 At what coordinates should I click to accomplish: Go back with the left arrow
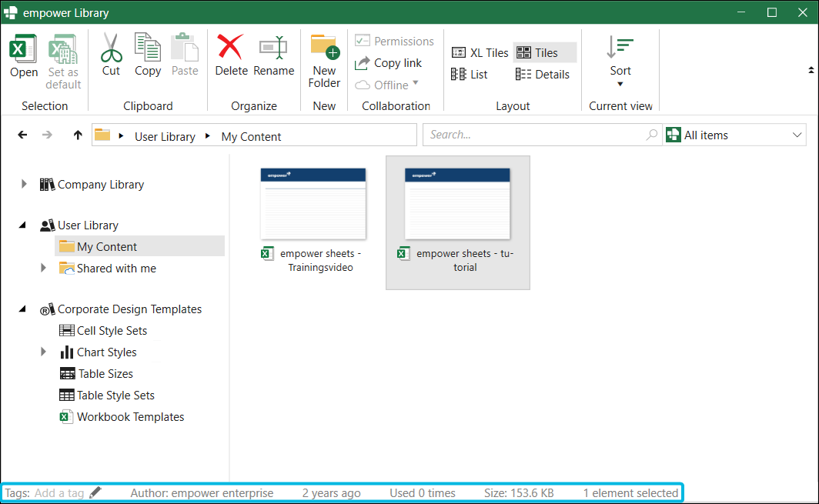pyautogui.click(x=22, y=135)
